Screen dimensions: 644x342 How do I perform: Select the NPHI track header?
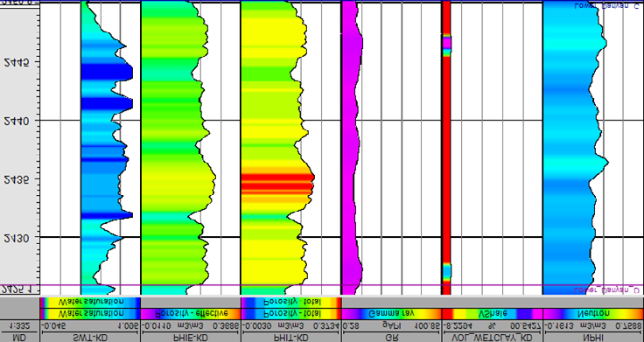[593, 337]
